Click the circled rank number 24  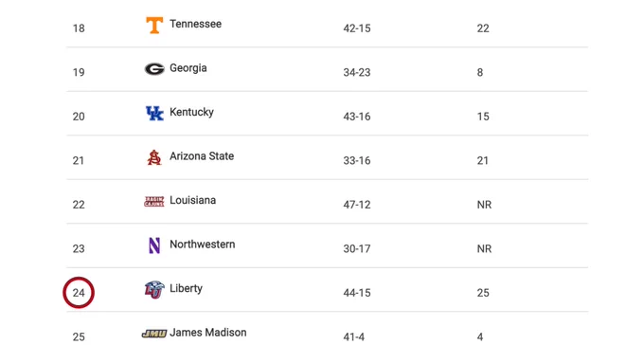point(79,293)
